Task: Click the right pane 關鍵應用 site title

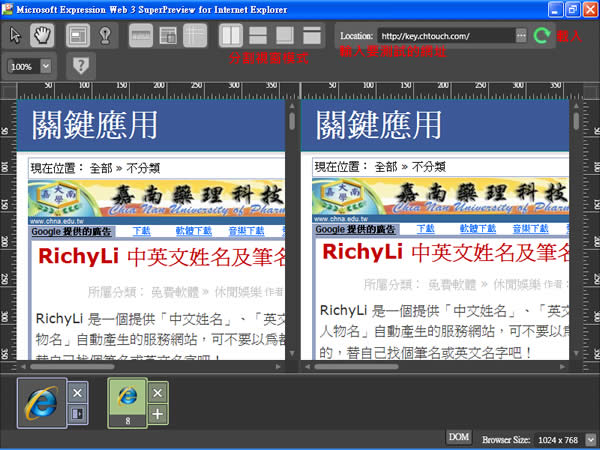Action: point(378,125)
